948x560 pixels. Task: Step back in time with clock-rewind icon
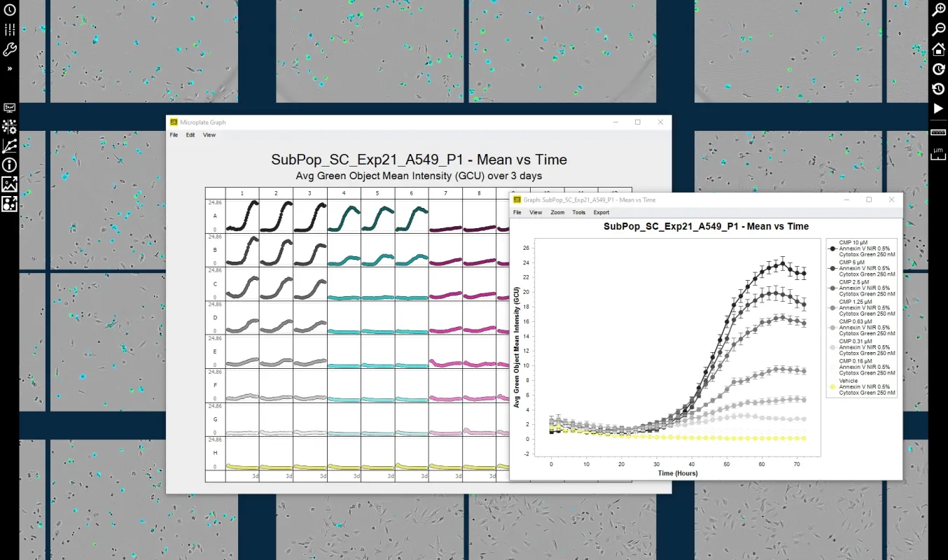(939, 88)
